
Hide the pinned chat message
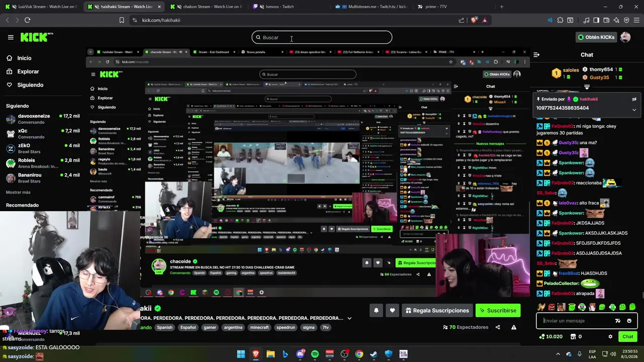click(x=634, y=99)
